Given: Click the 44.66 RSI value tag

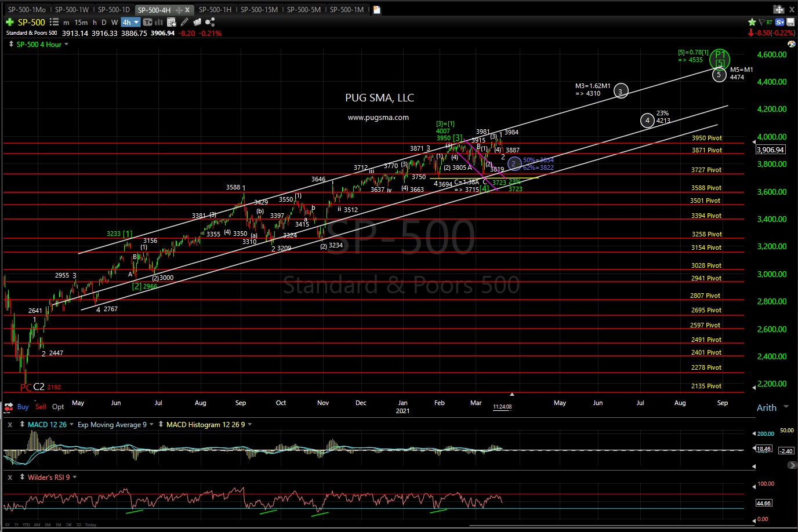Looking at the screenshot, I should 764,503.
